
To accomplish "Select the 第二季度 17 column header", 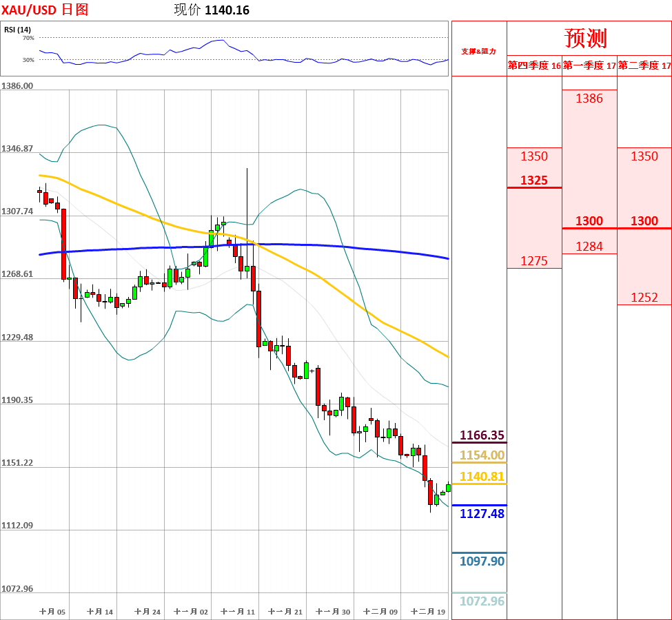I will click(x=644, y=65).
